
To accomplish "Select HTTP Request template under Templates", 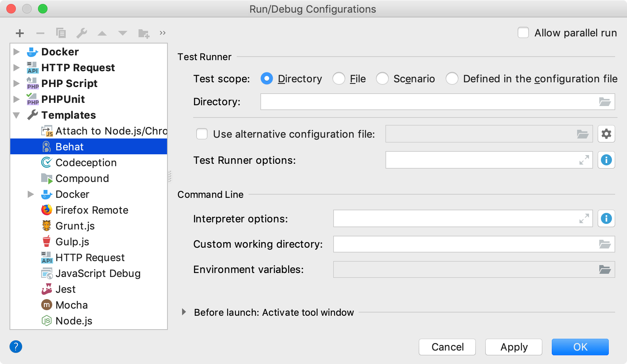I will tap(89, 258).
